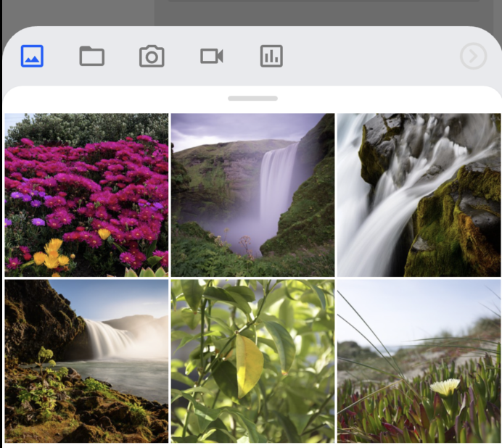Tap the yellow leaf in leaves photo
The width and height of the screenshot is (502, 448).
pyautogui.click(x=249, y=364)
